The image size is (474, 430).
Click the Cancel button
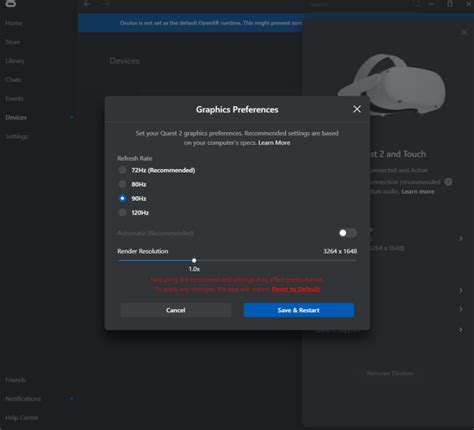tap(176, 310)
